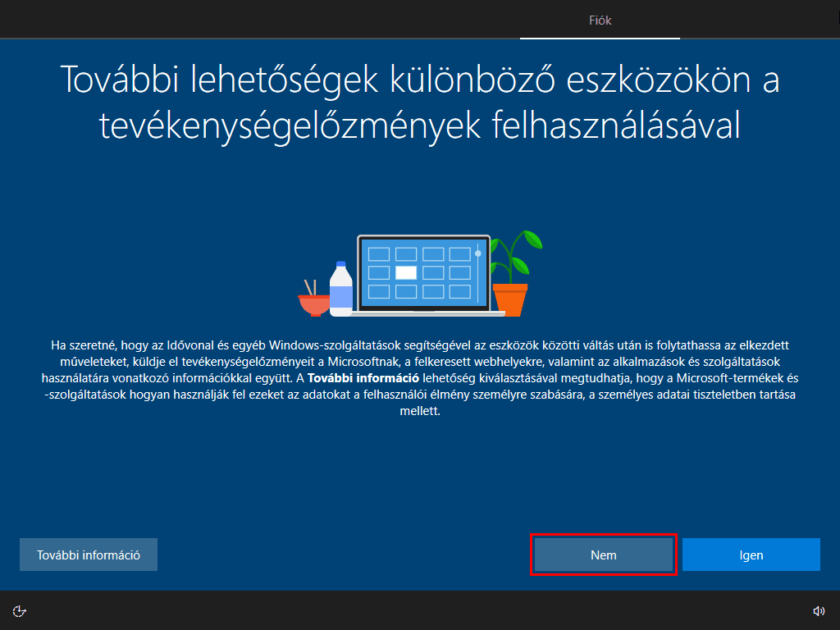Click the top-left tile on laptop screen

[x=378, y=254]
